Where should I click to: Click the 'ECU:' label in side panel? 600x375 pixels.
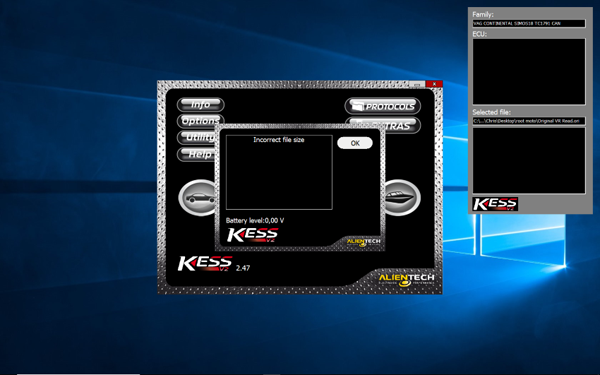pyautogui.click(x=479, y=34)
